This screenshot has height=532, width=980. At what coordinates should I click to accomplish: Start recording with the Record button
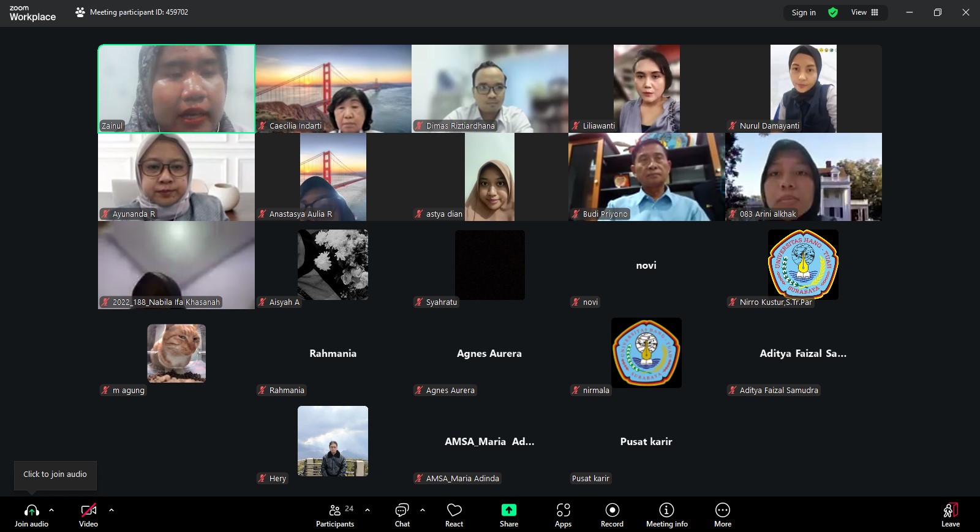(x=612, y=515)
